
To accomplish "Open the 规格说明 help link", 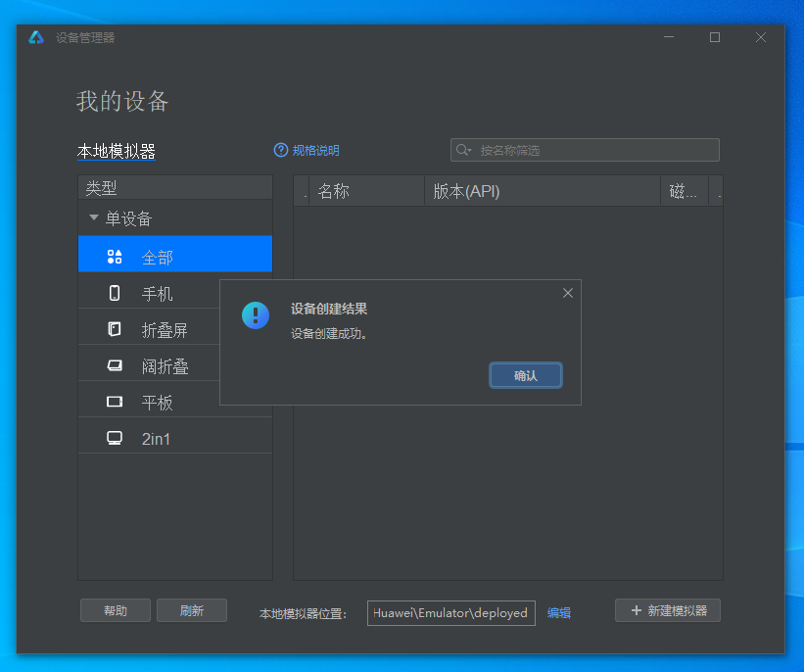I will 315,151.
